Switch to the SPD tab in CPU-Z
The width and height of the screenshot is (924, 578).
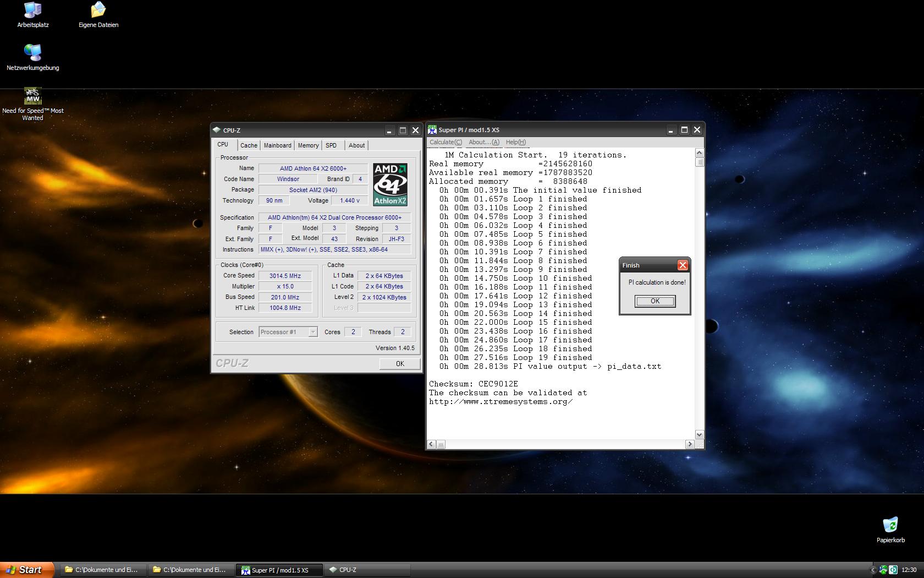point(331,145)
